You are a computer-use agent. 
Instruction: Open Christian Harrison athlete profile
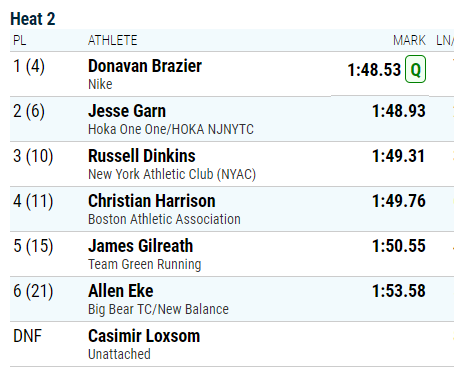pos(152,201)
